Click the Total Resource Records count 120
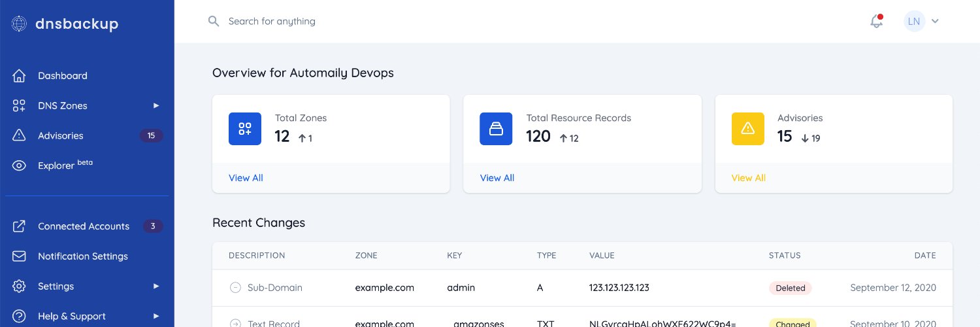 [539, 136]
